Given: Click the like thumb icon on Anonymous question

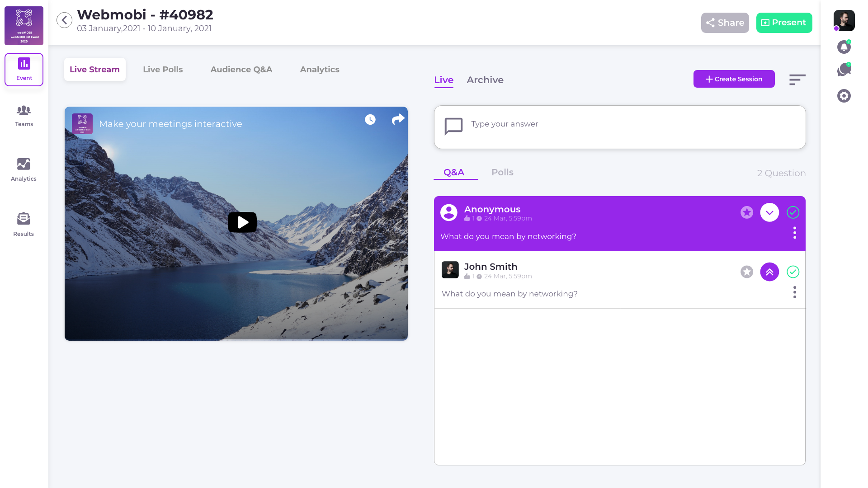Looking at the screenshot, I should tap(467, 218).
